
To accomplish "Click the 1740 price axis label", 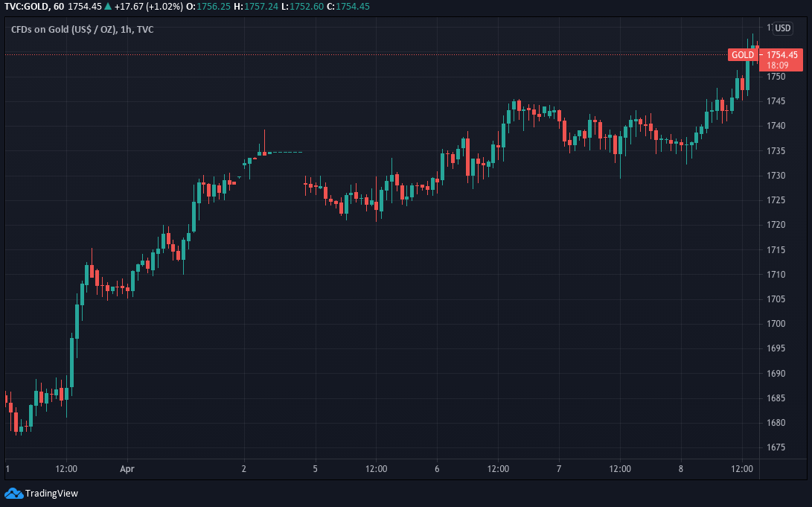I will click(x=776, y=126).
